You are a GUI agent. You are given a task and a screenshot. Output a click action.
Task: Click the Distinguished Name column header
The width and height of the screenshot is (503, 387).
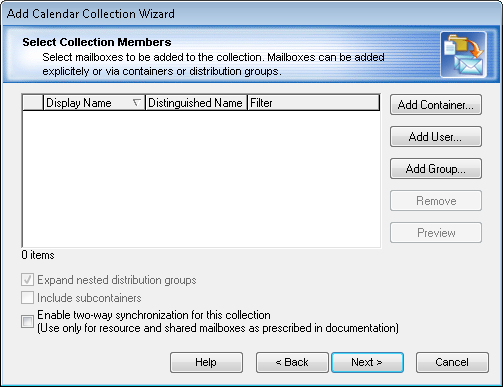tap(196, 103)
